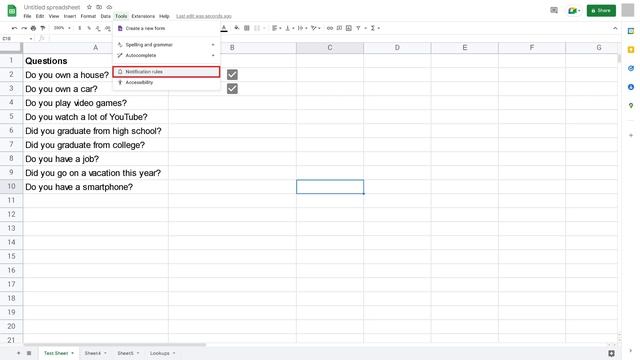Open comment history
The image size is (640, 360).
point(554,10)
